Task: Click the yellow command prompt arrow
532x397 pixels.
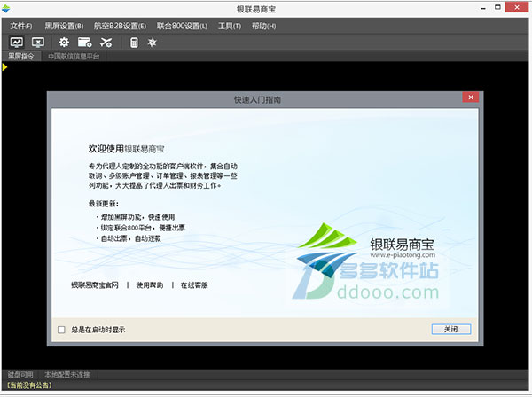Action: 4,67
